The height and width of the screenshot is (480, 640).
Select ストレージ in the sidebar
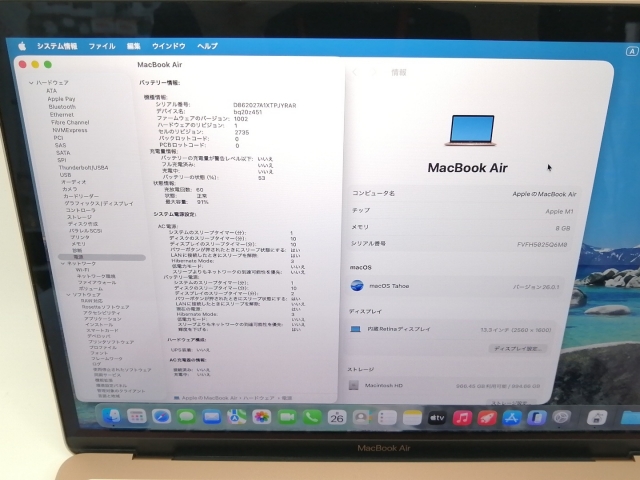click(x=79, y=217)
